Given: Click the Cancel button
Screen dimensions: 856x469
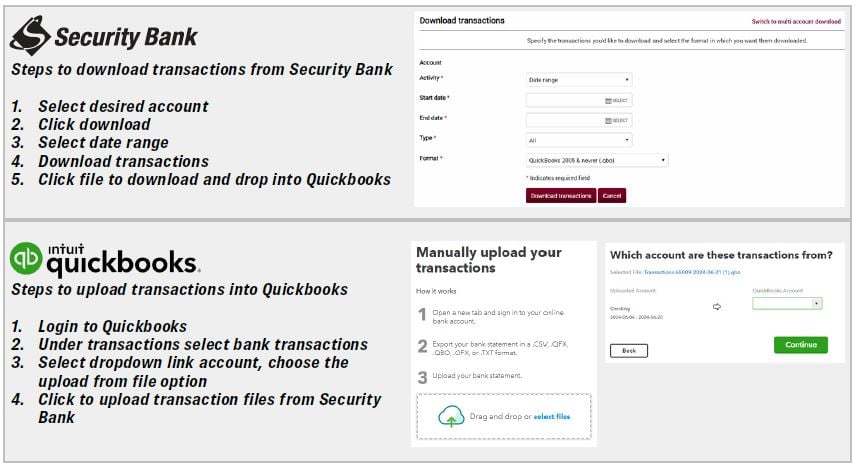Looking at the screenshot, I should (612, 195).
